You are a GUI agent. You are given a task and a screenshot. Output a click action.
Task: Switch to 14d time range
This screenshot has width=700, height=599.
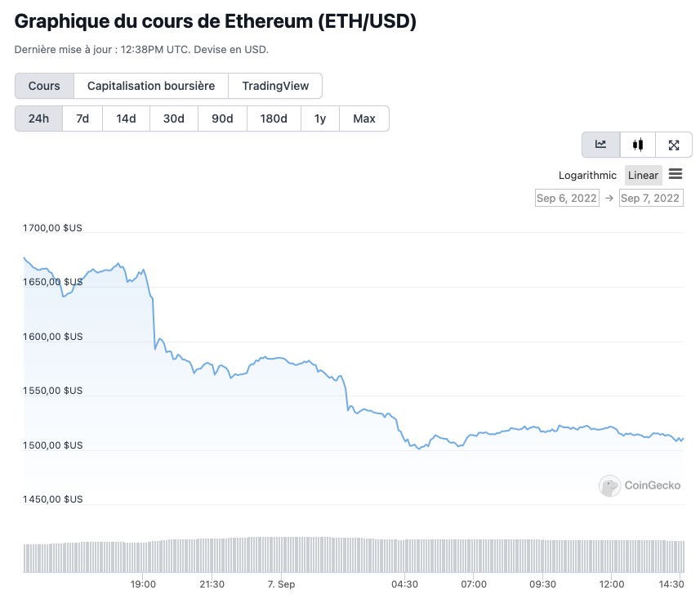126,118
